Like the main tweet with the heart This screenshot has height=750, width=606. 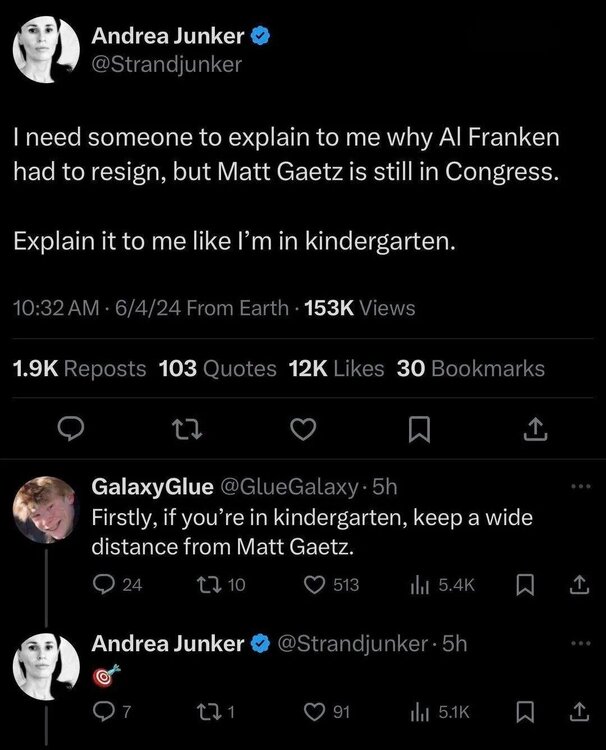tap(302, 429)
